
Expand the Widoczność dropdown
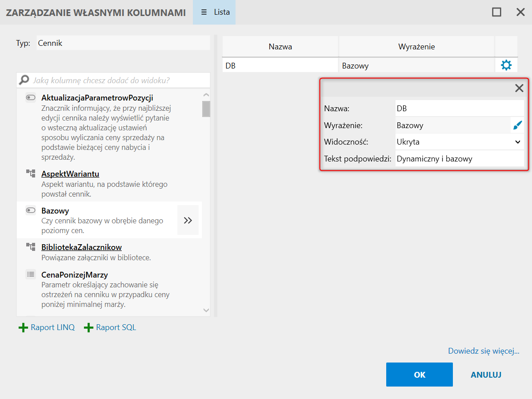coord(518,142)
